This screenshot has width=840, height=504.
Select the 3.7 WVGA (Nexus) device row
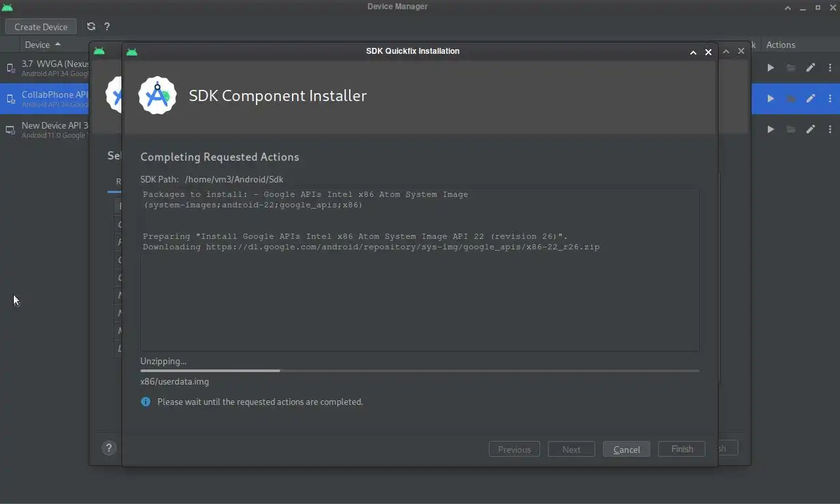tap(45, 68)
